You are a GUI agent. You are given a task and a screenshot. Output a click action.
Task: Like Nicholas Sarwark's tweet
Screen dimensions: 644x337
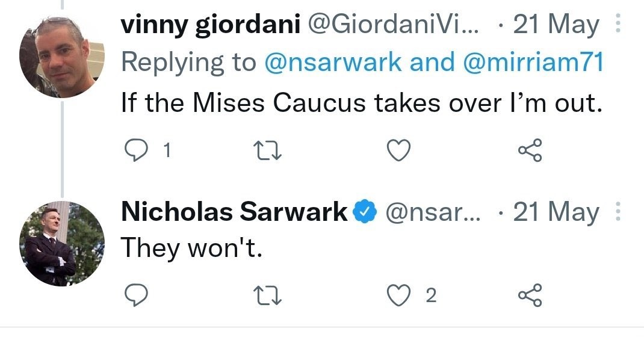[x=398, y=295]
